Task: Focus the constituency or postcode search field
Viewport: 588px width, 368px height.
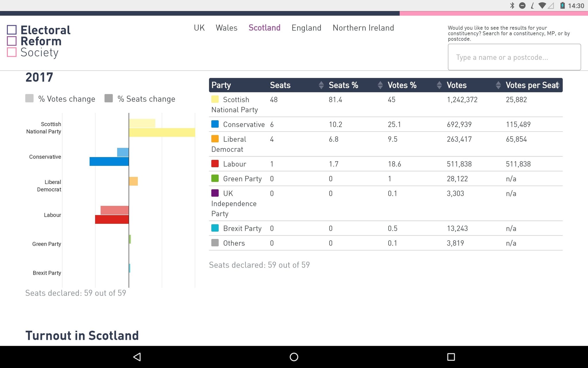Action: coord(514,57)
